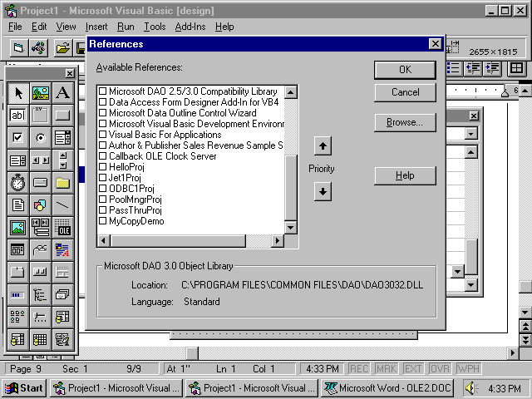Check the Callback OLE Clock Server reference
The width and height of the screenshot is (532, 399).
[x=103, y=155]
